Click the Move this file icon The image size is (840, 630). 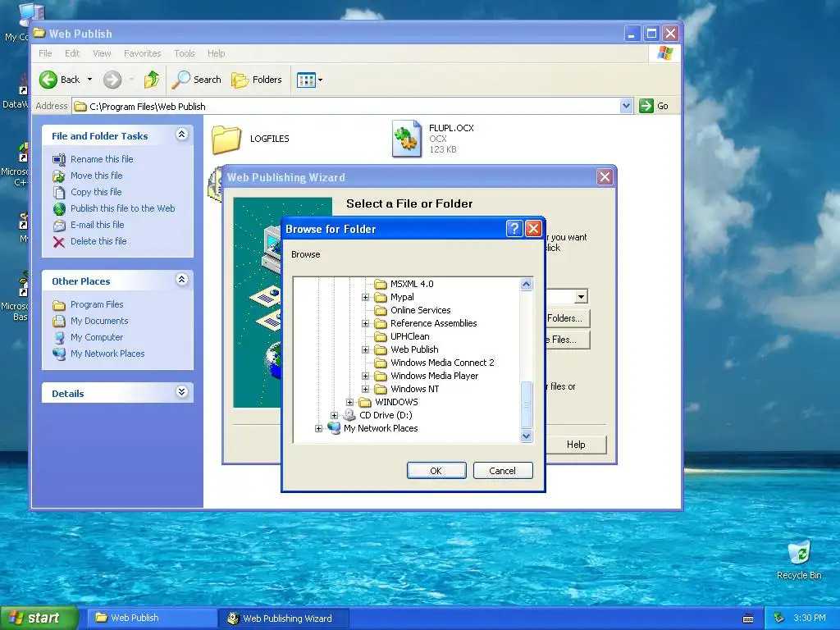59,176
